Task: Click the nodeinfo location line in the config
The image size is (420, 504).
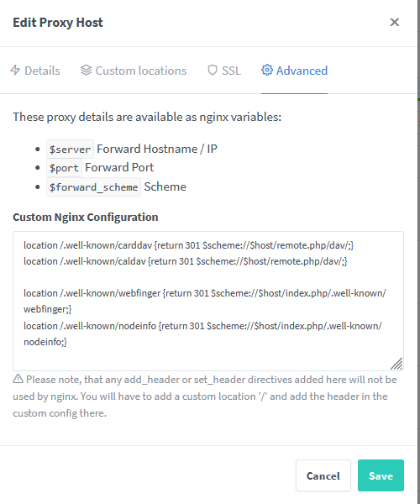Action: click(x=202, y=333)
